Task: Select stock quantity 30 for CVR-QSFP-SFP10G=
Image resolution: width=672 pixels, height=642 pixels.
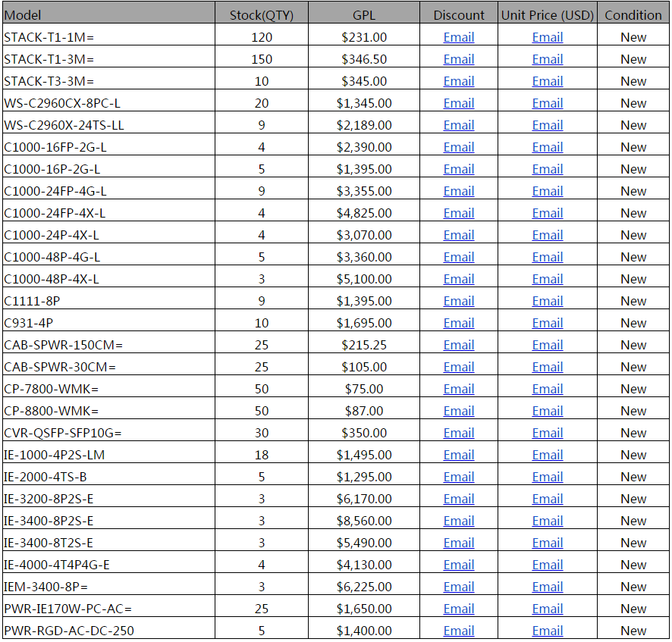Action: pyautogui.click(x=262, y=433)
